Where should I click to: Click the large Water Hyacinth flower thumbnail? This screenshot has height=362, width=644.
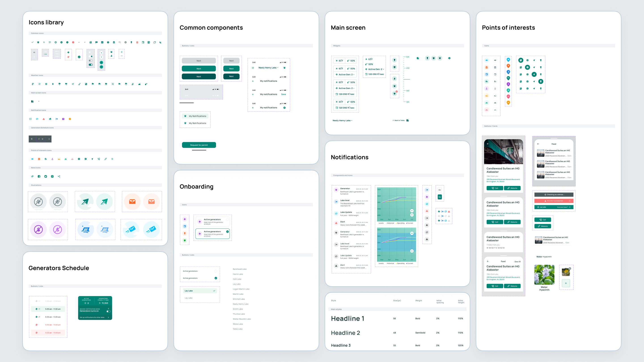pyautogui.click(x=544, y=275)
